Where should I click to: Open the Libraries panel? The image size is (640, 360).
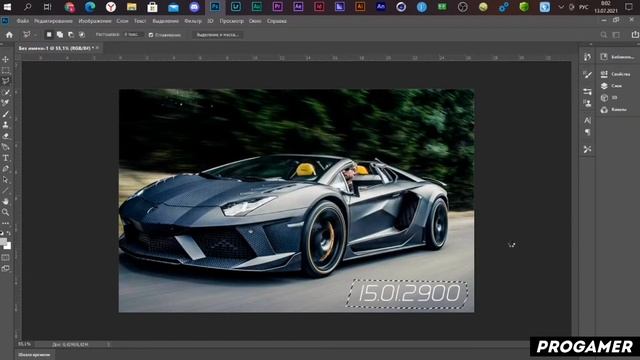[617, 57]
